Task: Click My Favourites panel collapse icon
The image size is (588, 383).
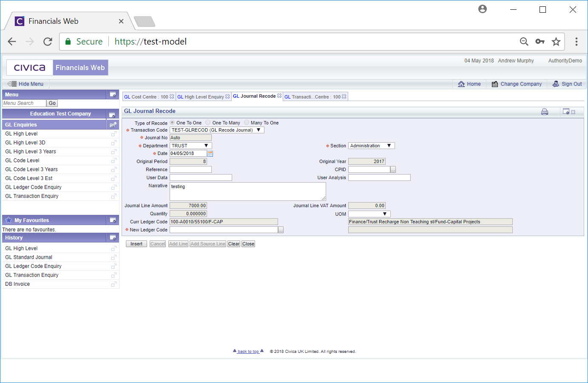Action: (x=113, y=220)
